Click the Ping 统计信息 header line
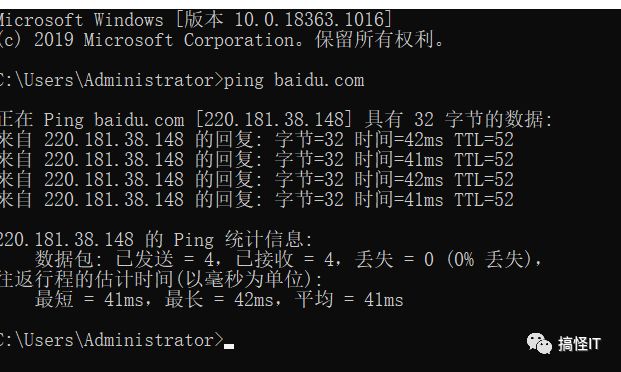The width and height of the screenshot is (621, 372). click(x=156, y=239)
